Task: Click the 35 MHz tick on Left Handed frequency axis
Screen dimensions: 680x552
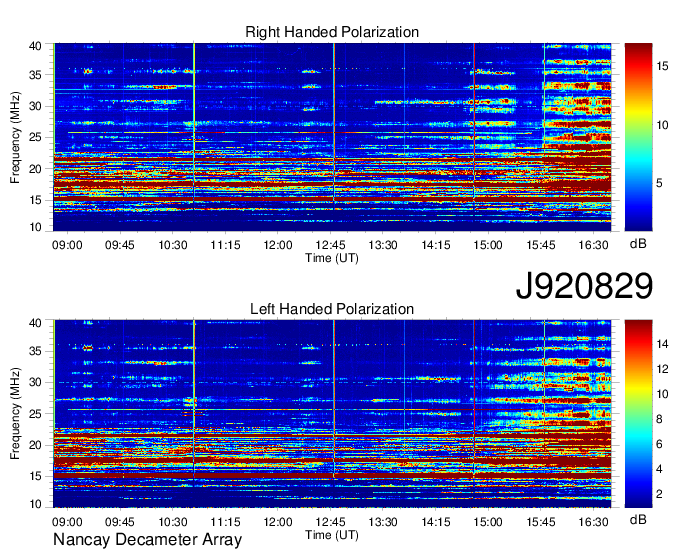Action: click(36, 351)
